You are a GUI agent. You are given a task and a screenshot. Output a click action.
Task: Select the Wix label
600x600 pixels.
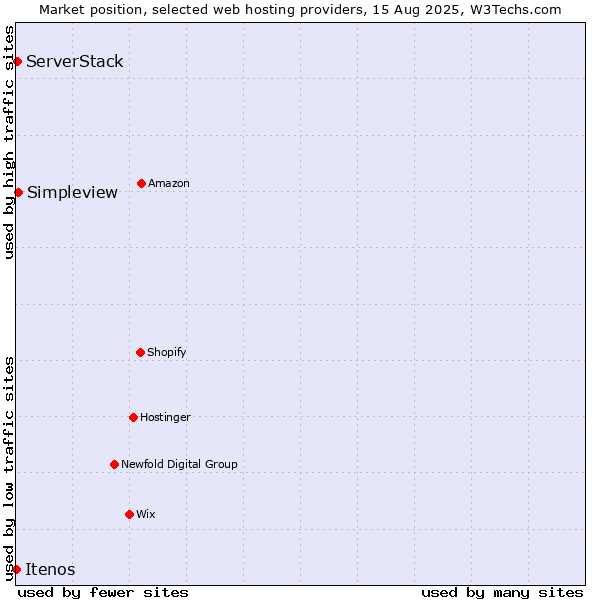coord(145,514)
